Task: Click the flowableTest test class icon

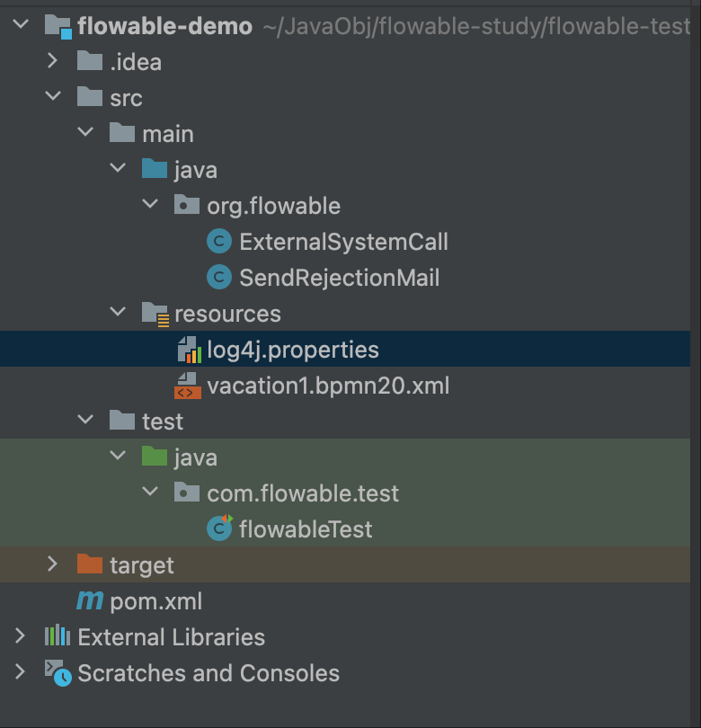Action: point(218,528)
